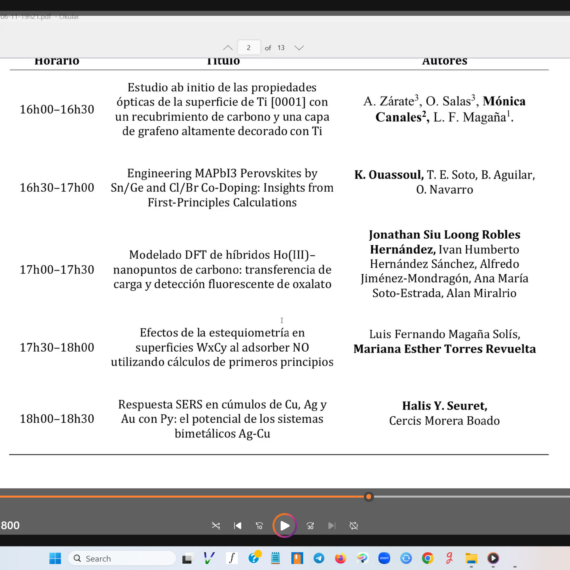The width and height of the screenshot is (570, 570).
Task: Go to next PDF page with down chevron
Action: point(299,48)
